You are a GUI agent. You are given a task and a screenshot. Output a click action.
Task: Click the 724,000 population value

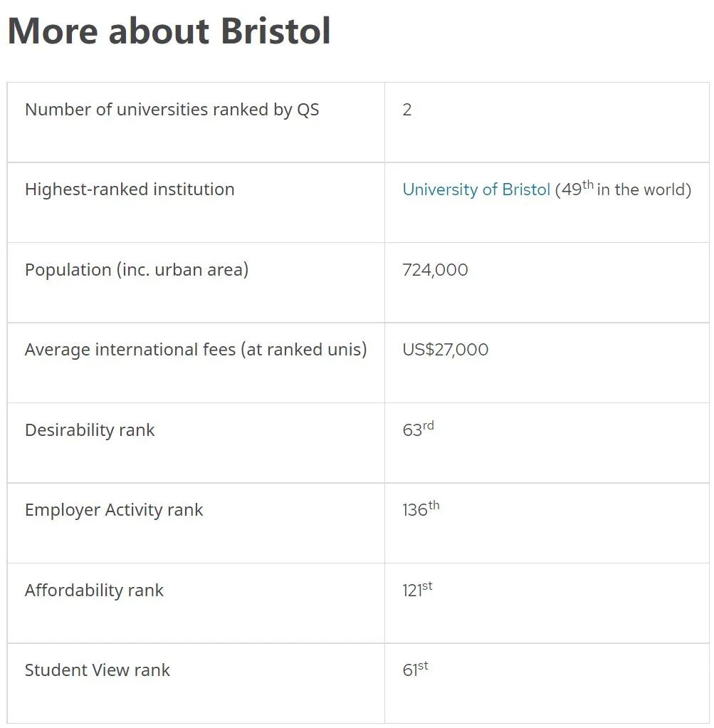coord(435,270)
